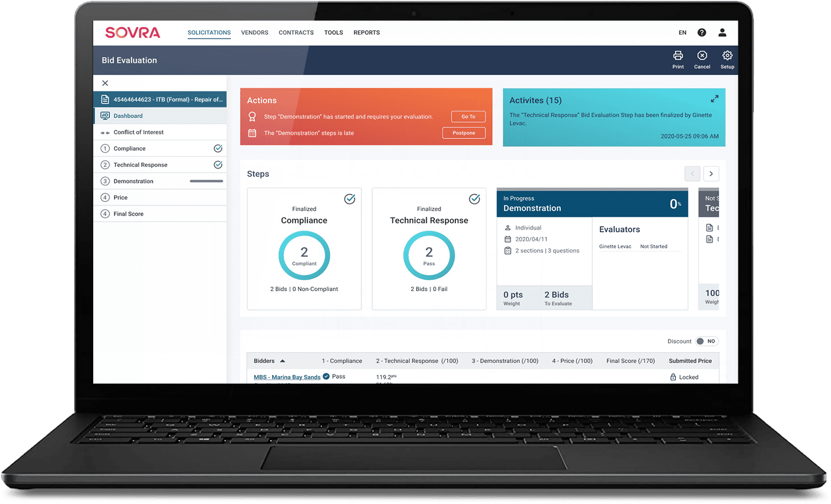Click Technical Response completed checkmark in sidebar
831x504 pixels.
[218, 165]
